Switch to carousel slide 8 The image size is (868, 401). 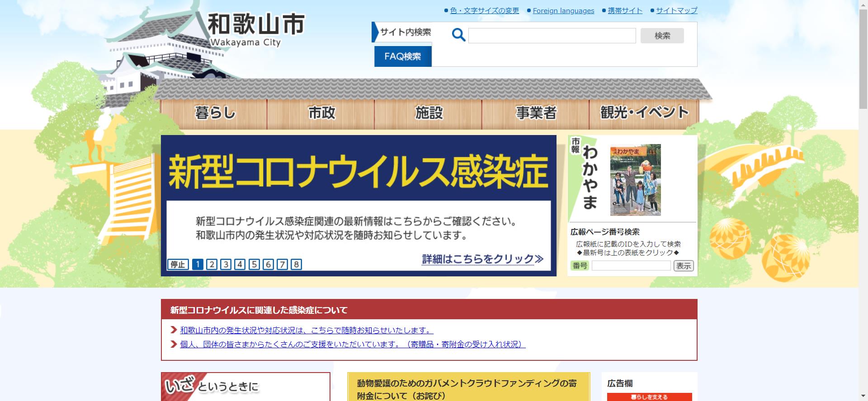coord(296,264)
